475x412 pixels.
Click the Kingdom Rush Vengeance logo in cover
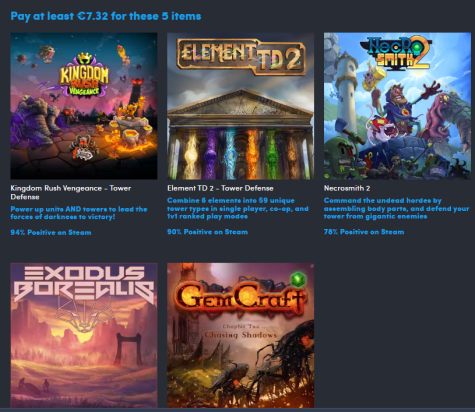(x=84, y=77)
